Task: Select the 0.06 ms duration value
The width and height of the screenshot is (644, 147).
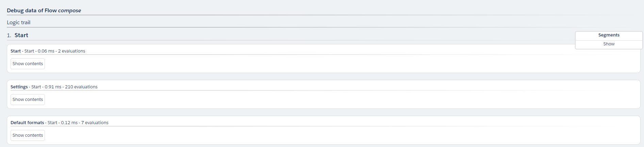Action: point(46,51)
